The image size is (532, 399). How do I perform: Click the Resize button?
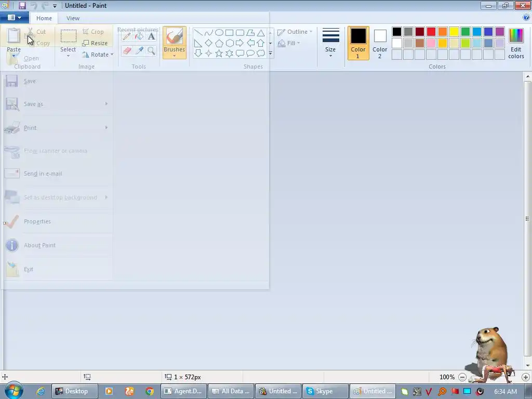(x=95, y=43)
